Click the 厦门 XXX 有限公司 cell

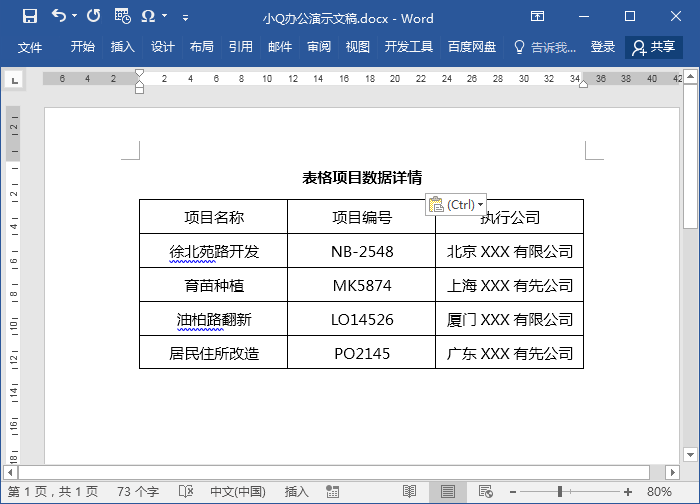(509, 319)
